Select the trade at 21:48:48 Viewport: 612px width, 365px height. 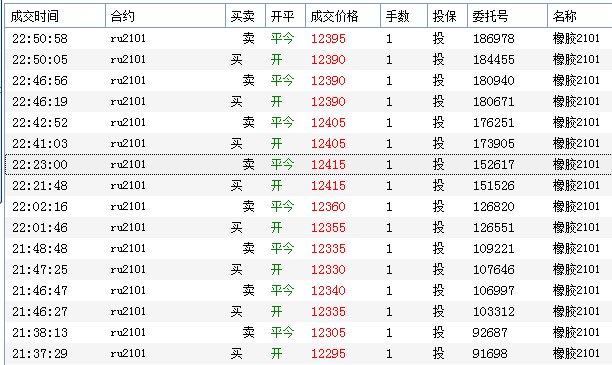[x=308, y=249]
